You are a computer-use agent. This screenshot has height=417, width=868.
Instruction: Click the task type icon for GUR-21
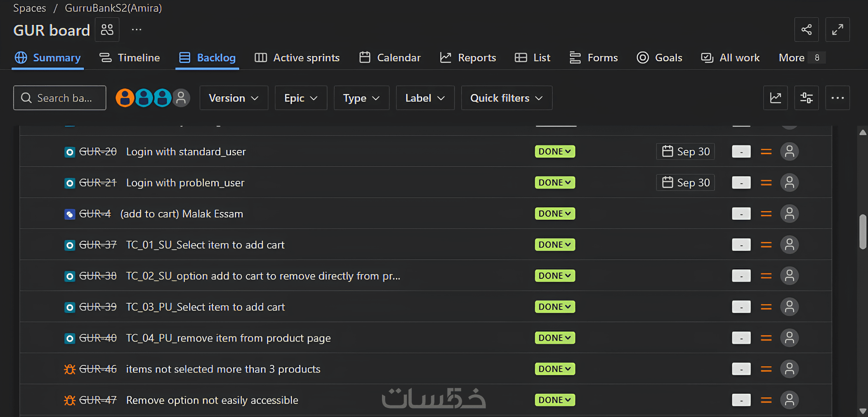tap(69, 183)
